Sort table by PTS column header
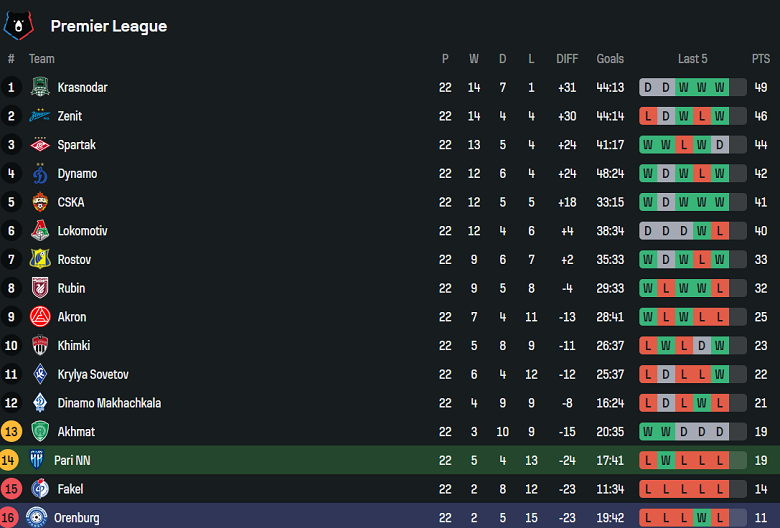This screenshot has height=528, width=780. (761, 59)
